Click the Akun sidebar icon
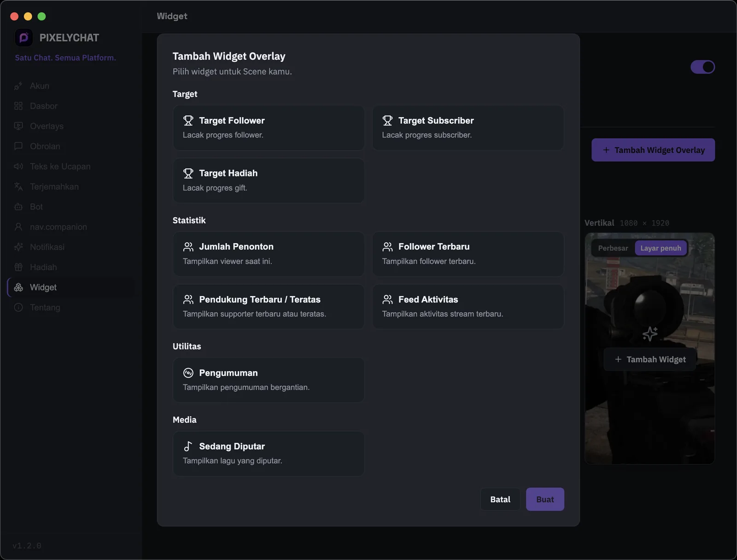737x560 pixels. click(18, 86)
